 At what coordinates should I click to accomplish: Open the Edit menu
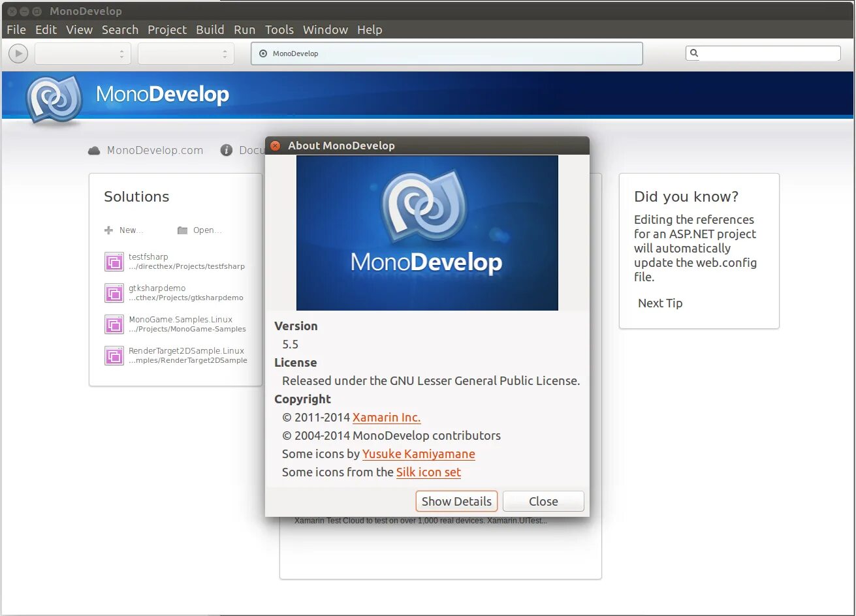pyautogui.click(x=46, y=29)
